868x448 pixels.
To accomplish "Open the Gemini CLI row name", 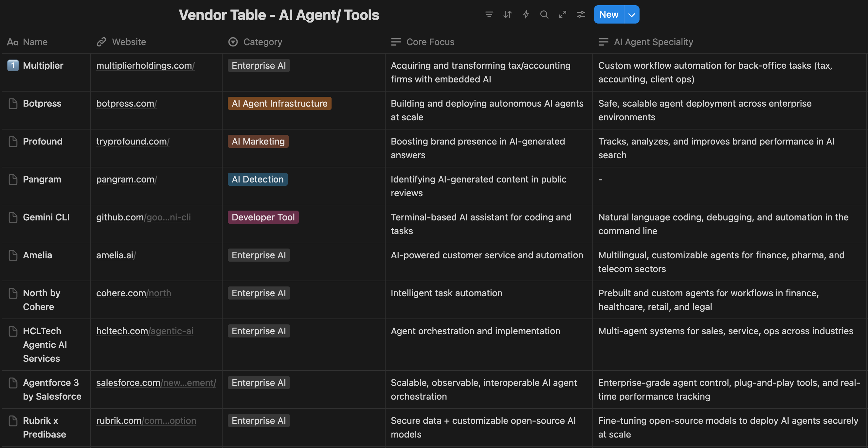I will click(x=46, y=217).
